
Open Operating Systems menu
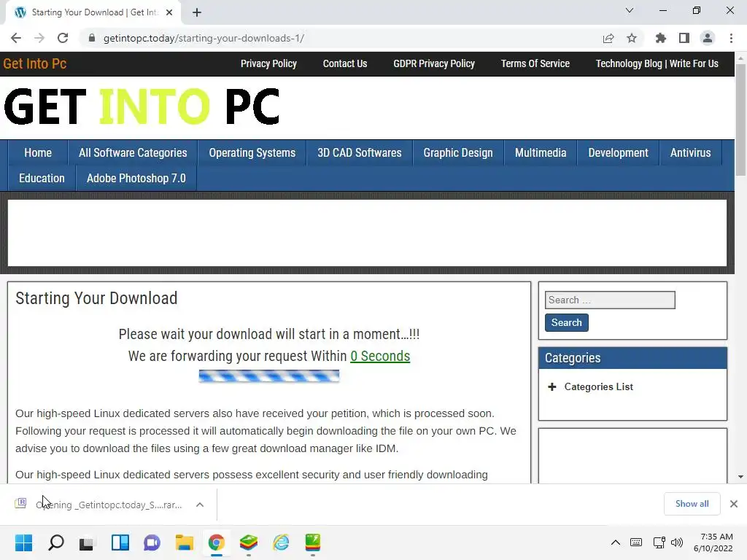coord(252,153)
